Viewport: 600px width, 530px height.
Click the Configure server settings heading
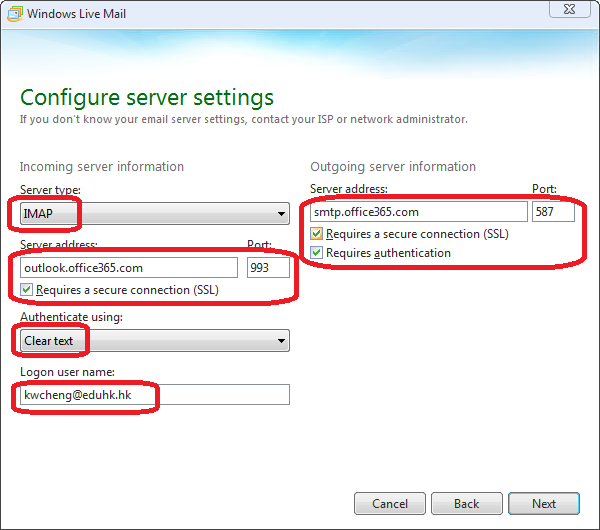147,98
